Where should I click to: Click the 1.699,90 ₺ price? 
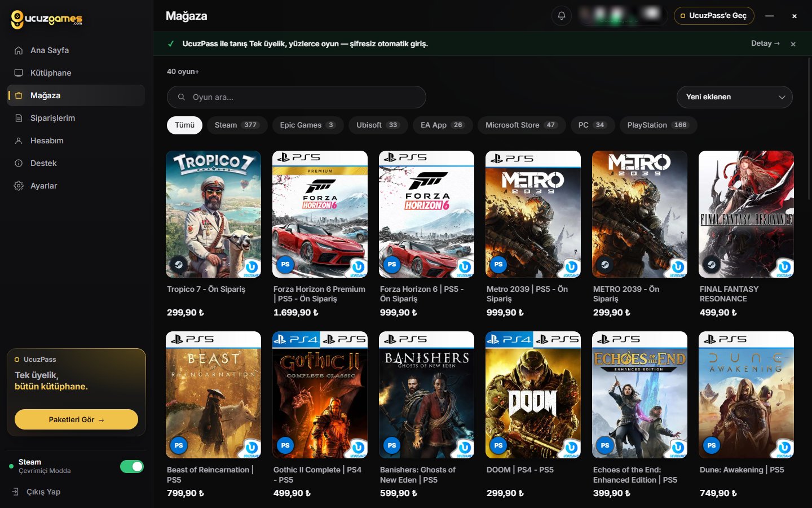[296, 313]
